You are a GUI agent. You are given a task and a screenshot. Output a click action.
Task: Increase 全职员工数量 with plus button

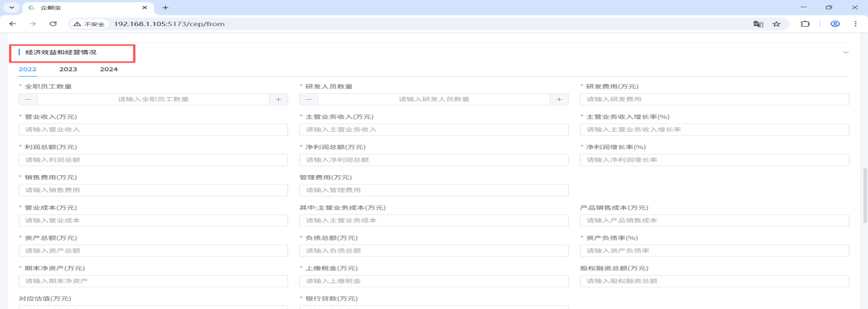pyautogui.click(x=278, y=99)
